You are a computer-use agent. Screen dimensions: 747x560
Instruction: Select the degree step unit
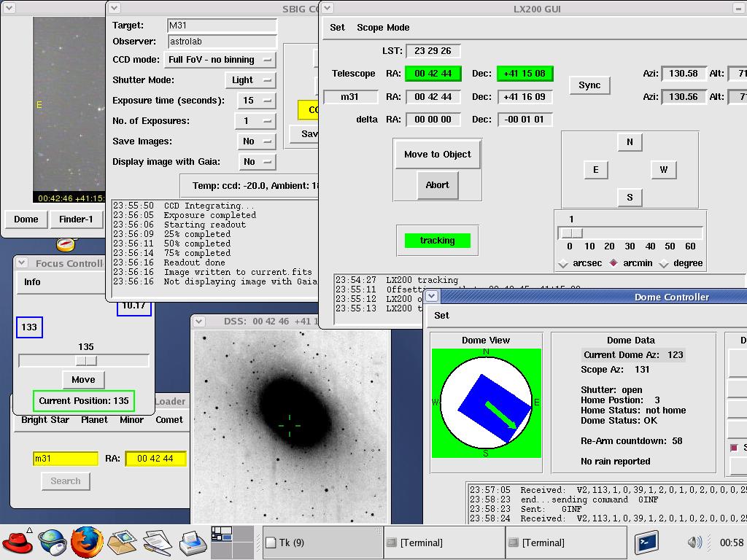coord(665,263)
